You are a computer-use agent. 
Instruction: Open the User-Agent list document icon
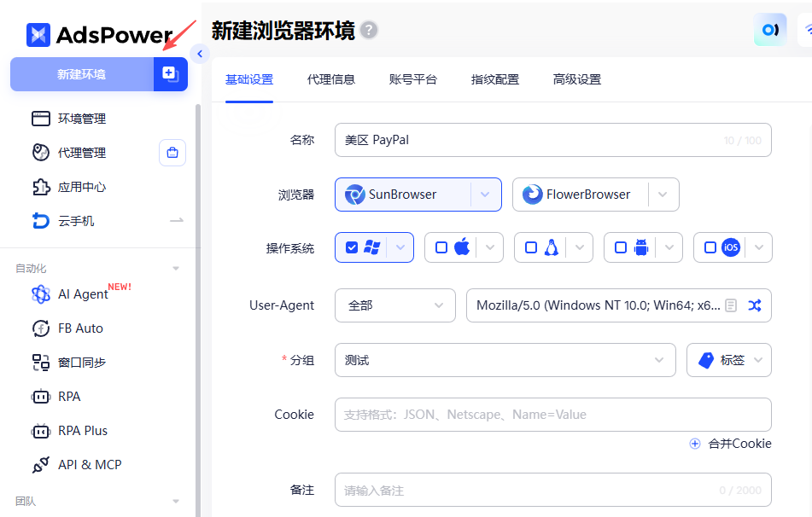pos(731,305)
